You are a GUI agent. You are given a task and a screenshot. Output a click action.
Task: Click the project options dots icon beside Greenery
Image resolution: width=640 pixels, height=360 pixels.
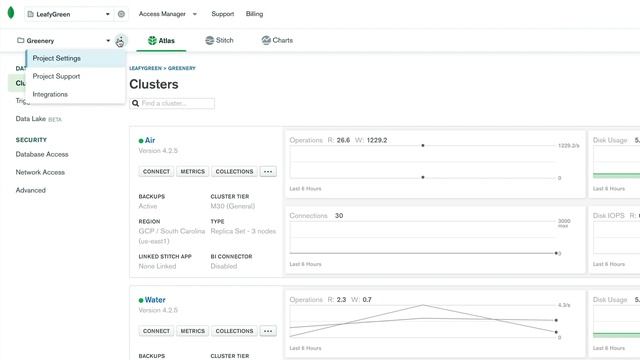pos(120,40)
